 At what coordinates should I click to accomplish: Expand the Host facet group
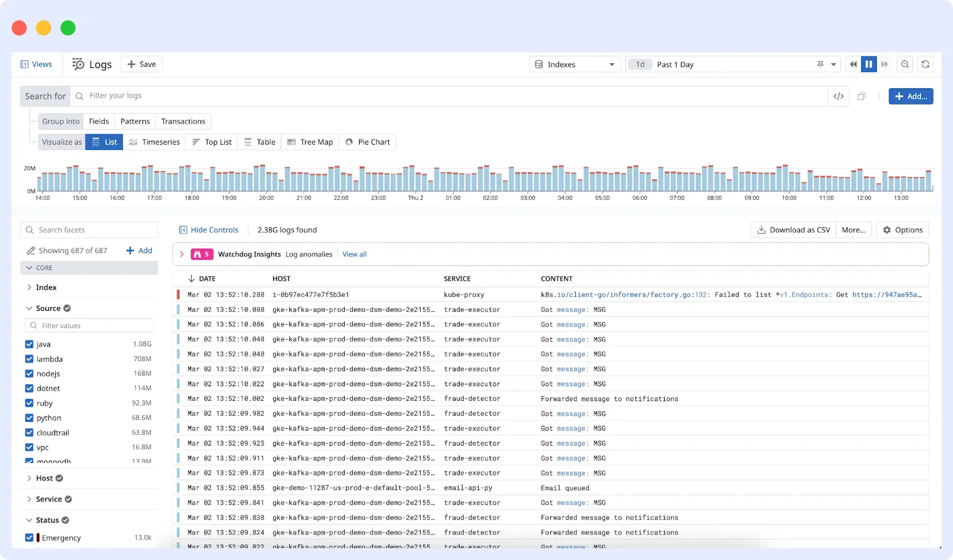coord(29,478)
